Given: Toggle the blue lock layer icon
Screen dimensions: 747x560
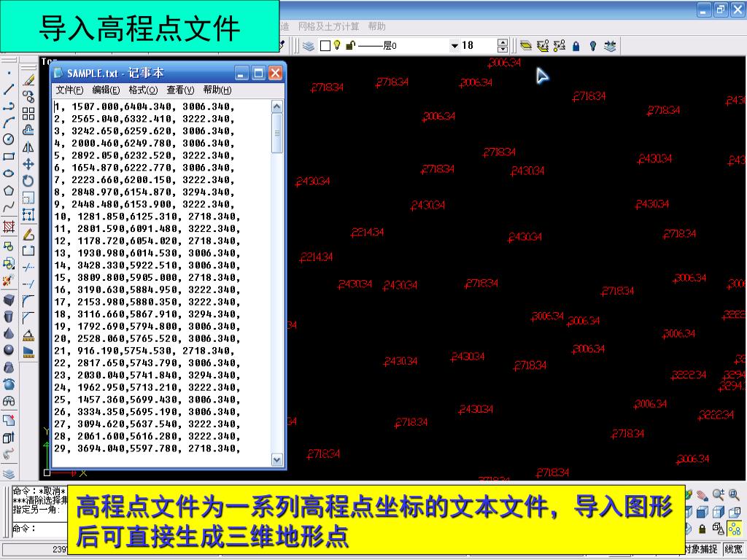Looking at the screenshot, I should pyautogui.click(x=576, y=46).
